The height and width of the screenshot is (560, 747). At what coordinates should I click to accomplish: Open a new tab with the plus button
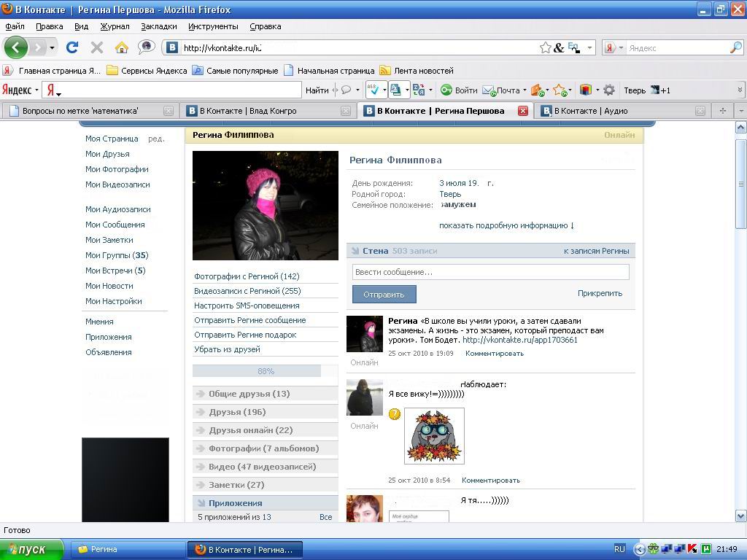[x=723, y=111]
